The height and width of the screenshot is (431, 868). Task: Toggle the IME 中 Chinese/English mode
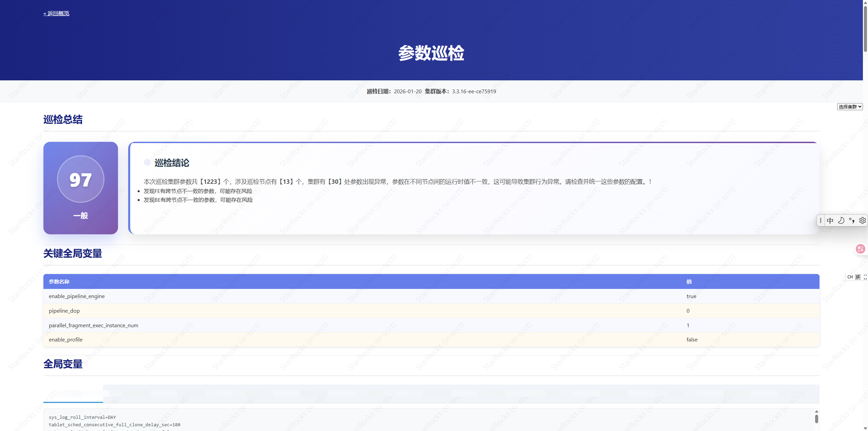(830, 221)
